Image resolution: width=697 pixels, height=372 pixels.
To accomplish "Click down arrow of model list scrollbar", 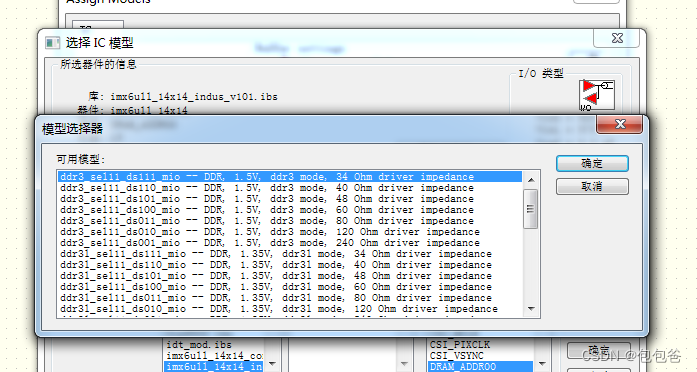I will [x=531, y=309].
